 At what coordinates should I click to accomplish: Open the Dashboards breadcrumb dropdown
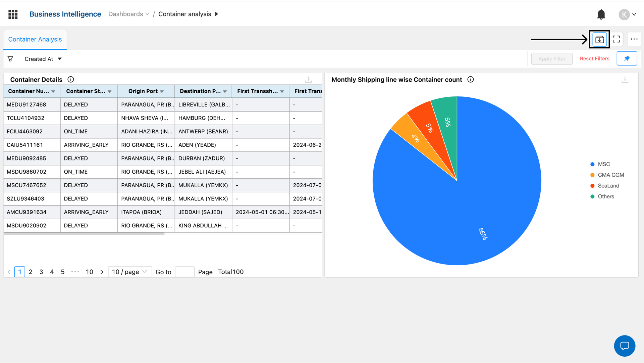point(128,14)
